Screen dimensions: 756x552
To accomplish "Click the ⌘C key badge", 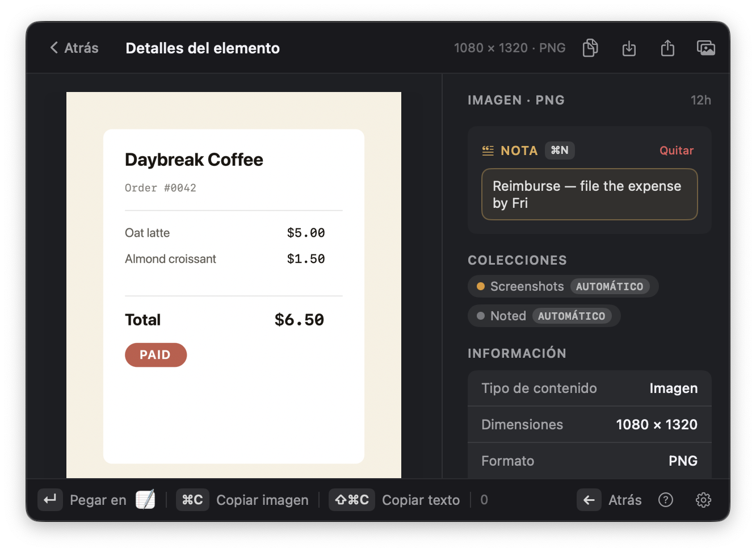I will click(192, 500).
